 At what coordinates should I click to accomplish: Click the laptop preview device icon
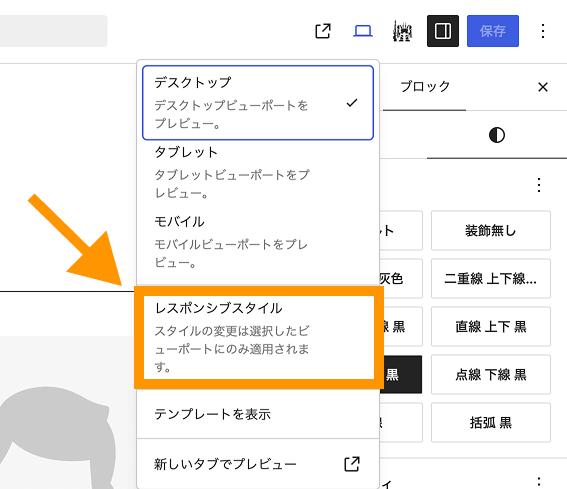click(x=363, y=31)
